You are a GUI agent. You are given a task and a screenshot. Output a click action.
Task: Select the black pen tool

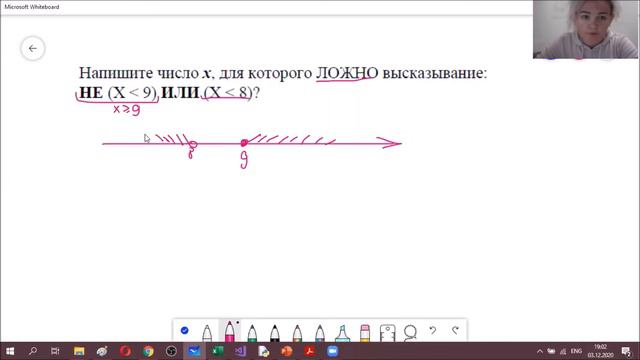[x=275, y=333]
